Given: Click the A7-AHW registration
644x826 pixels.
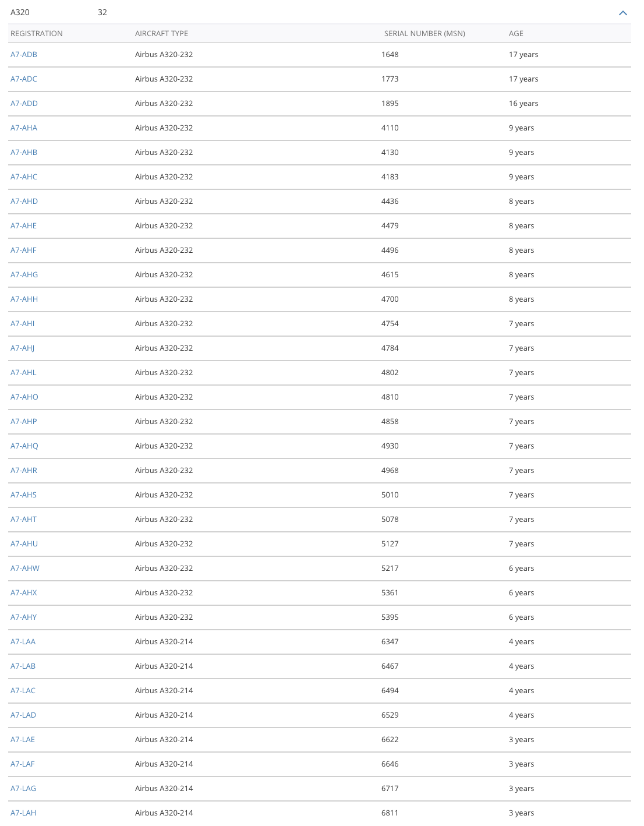Looking at the screenshot, I should [x=25, y=569].
